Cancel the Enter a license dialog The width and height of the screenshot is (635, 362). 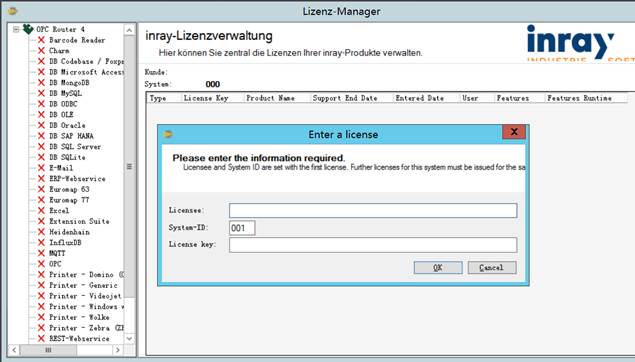492,268
